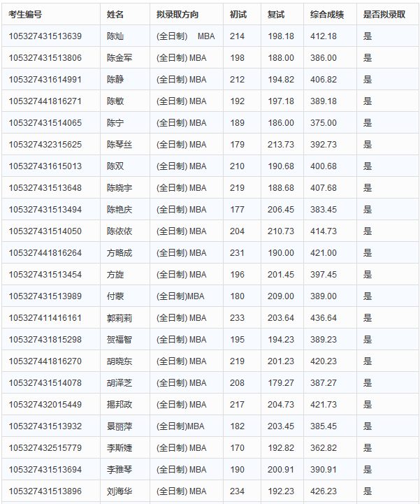
Task: Click the 复试 column header
Action: [x=276, y=15]
